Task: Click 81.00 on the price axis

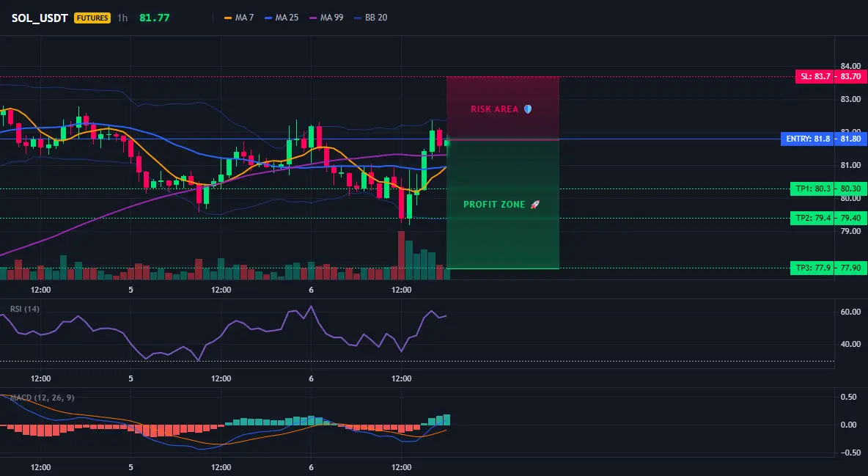Action: pyautogui.click(x=851, y=165)
